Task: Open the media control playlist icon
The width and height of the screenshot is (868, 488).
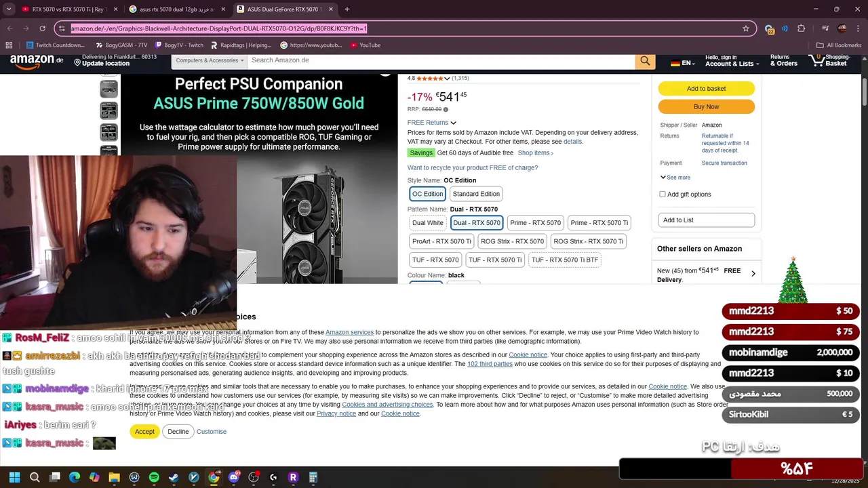Action: tap(825, 28)
